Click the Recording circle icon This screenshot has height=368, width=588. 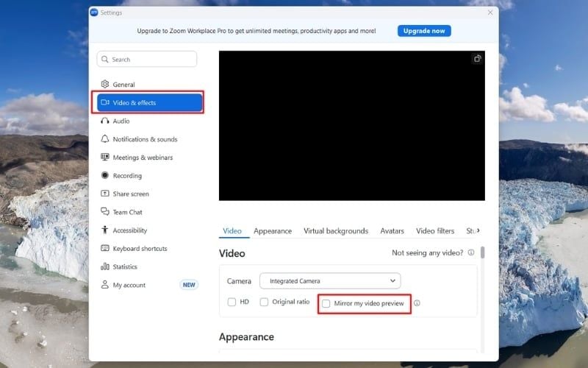105,176
